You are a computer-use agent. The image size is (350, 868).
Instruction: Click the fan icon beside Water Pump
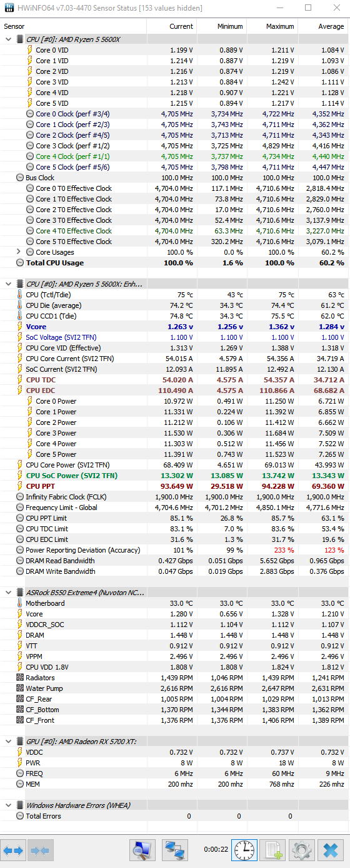pos(20,688)
